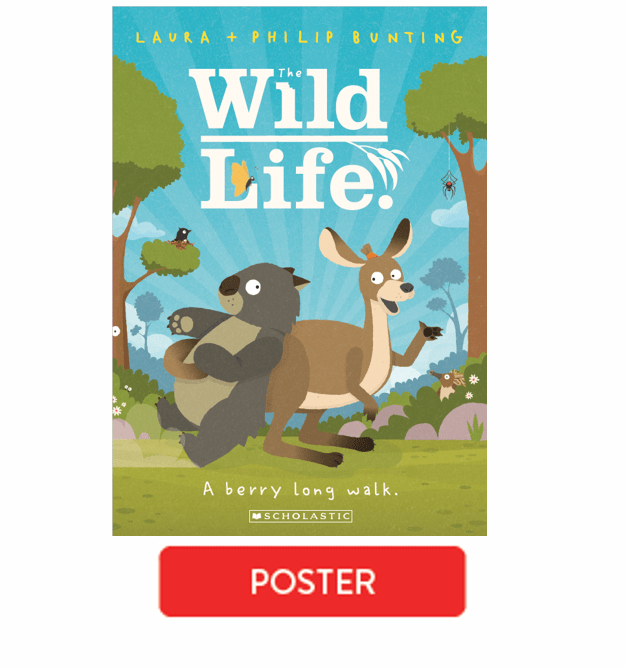Select the small 'The' above the title
The height and width of the screenshot is (667, 625).
291,73
